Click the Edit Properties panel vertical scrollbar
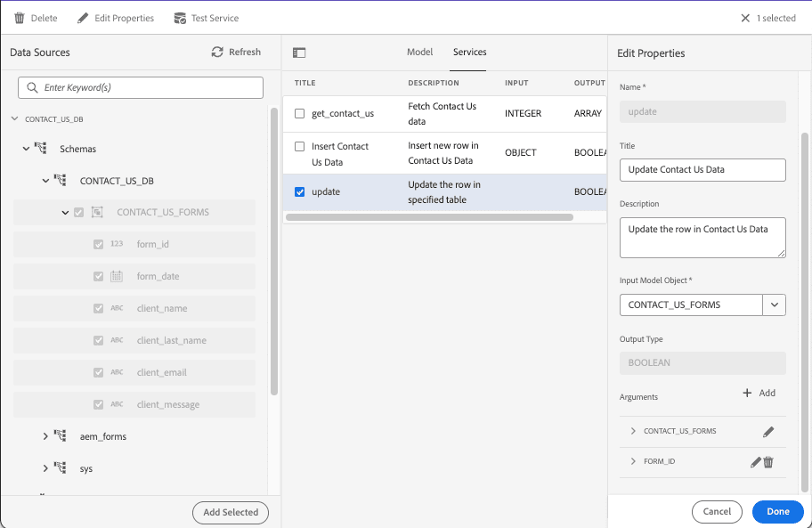Image resolution: width=812 pixels, height=528 pixels. [x=804, y=313]
